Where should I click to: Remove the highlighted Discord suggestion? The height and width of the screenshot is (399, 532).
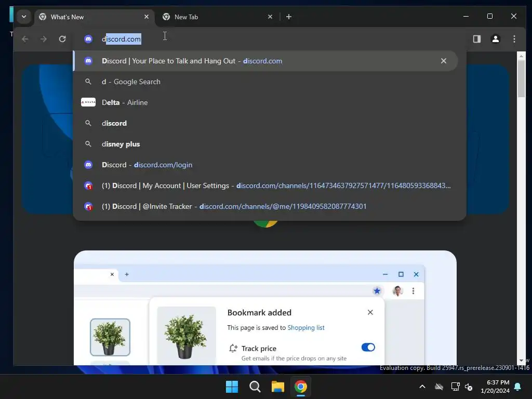point(444,61)
